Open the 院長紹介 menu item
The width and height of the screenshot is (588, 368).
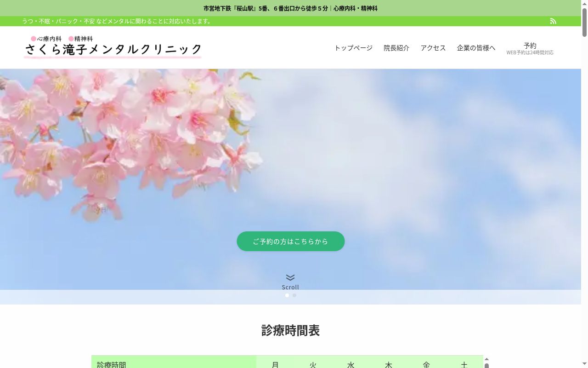pos(396,48)
